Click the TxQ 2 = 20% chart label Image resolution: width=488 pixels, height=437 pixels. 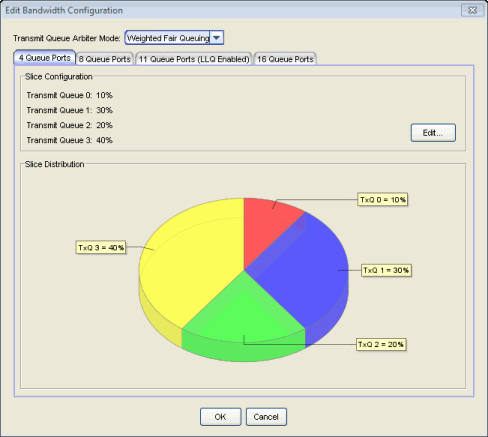[x=381, y=344]
